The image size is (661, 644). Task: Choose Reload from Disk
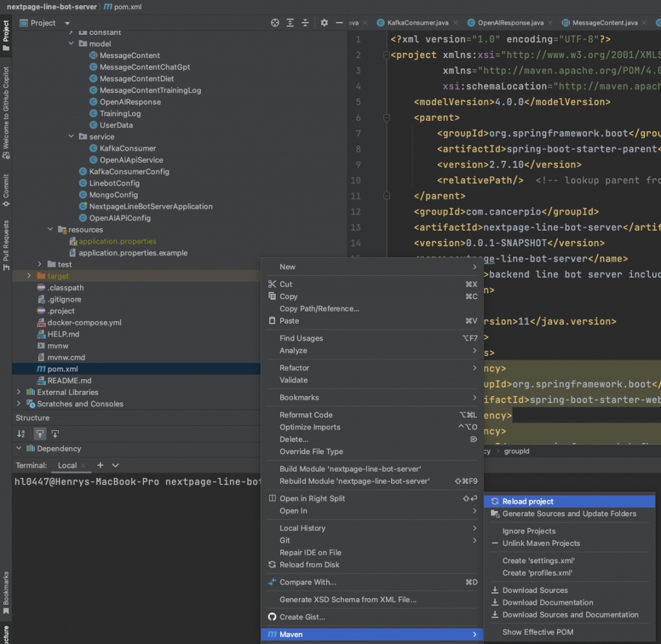(372, 565)
